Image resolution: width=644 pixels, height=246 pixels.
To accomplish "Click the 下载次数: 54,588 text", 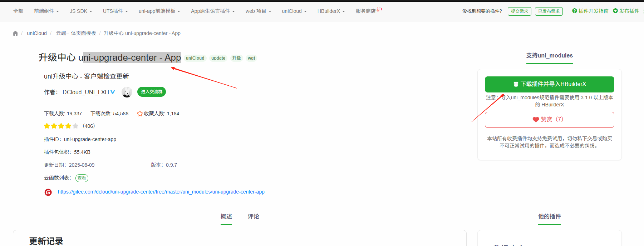I will click(x=109, y=114).
